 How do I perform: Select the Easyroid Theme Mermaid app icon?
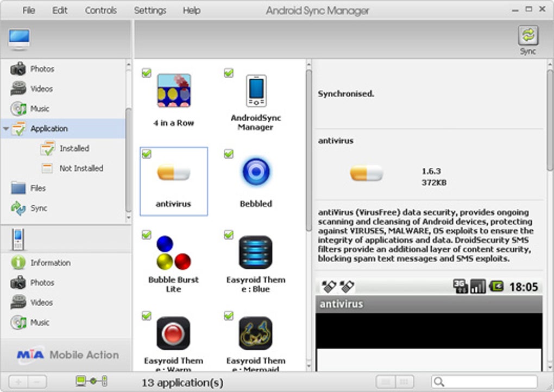256,333
